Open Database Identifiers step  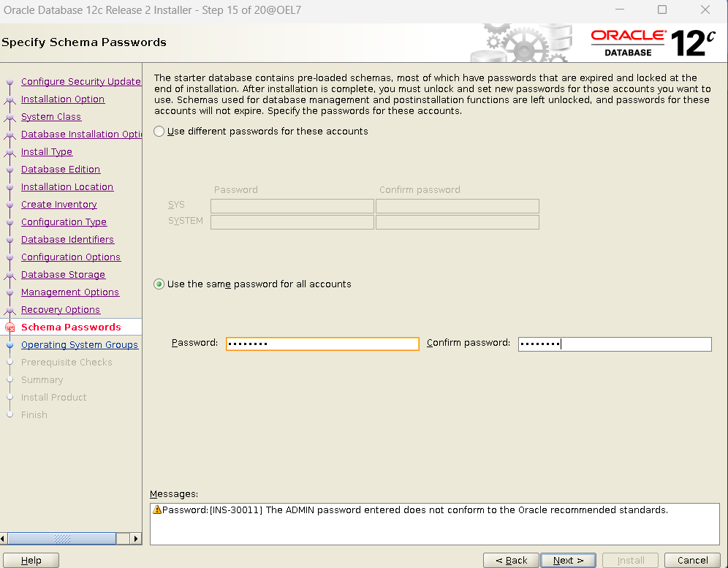tap(68, 240)
